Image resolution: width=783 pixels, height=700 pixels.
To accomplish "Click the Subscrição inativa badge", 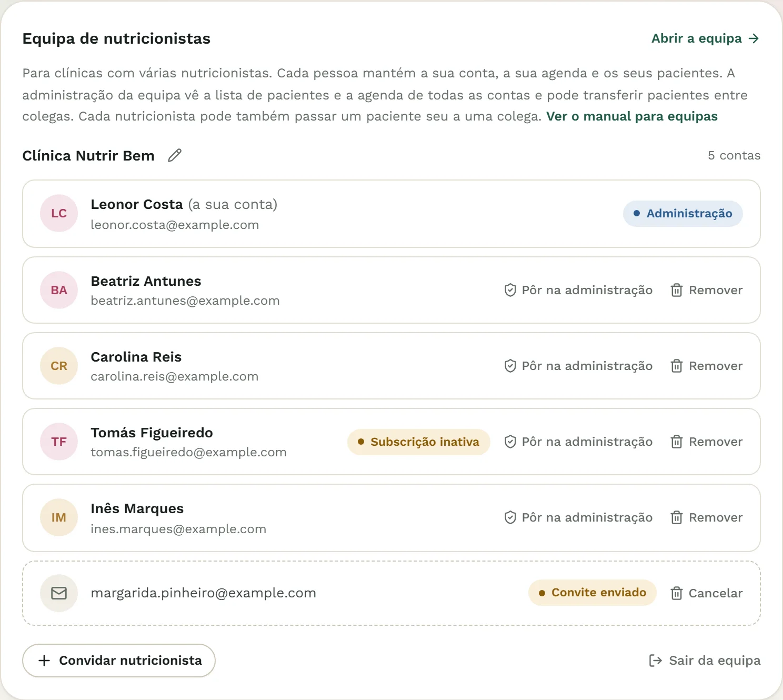I will [419, 442].
